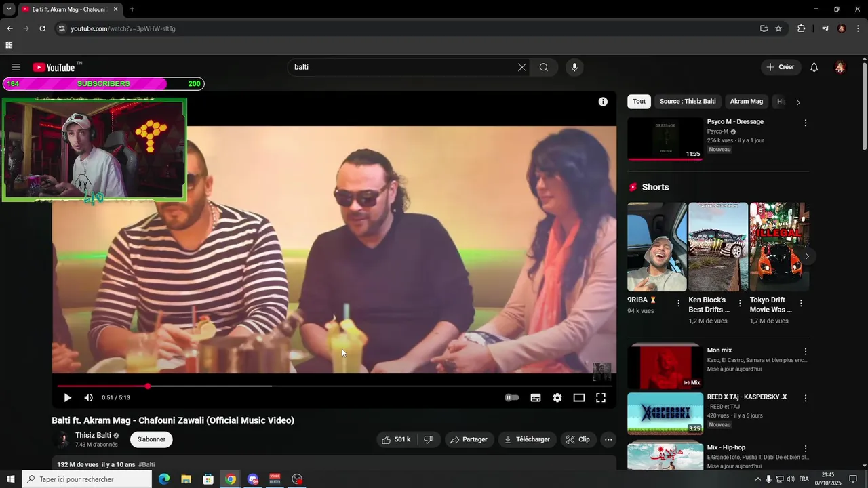Open the Chrome tab search dropdown
The image size is (868, 488).
coord(9,9)
